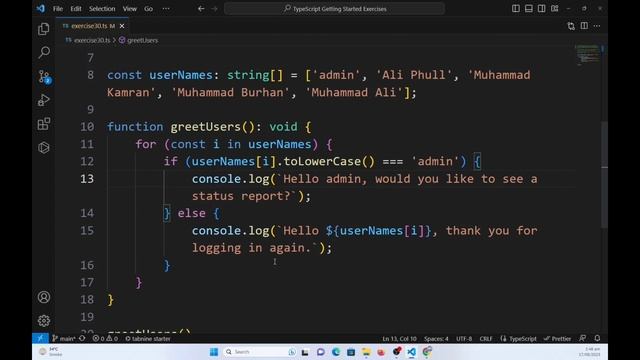Click the VS Code taskbar icon
This screenshot has width=640, height=360.
tap(411, 352)
